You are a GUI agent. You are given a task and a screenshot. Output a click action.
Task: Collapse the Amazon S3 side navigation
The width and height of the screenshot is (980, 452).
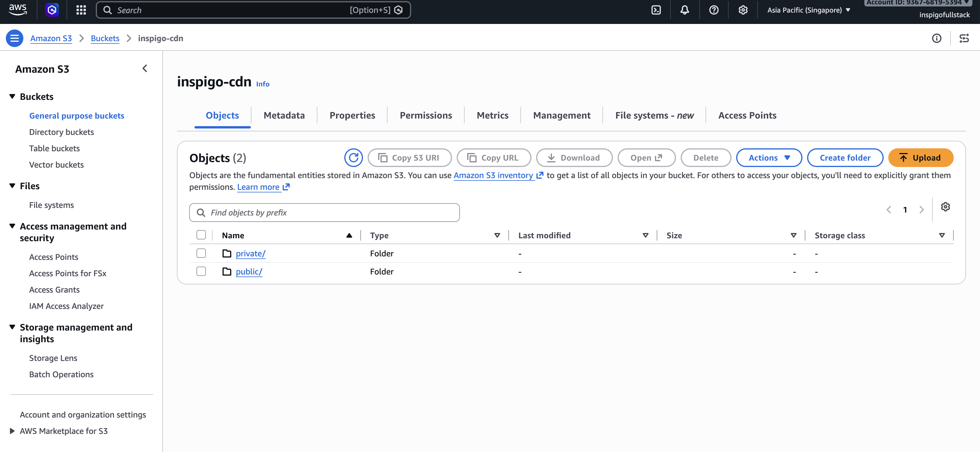tap(145, 69)
